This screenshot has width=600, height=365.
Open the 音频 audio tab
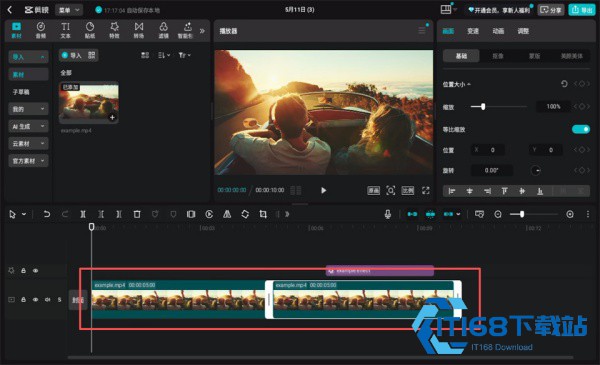click(x=41, y=30)
